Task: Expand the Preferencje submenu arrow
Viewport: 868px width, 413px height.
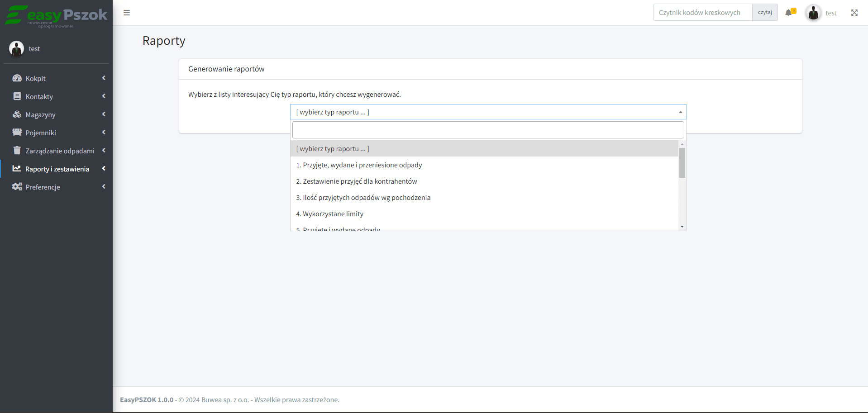Action: 104,187
